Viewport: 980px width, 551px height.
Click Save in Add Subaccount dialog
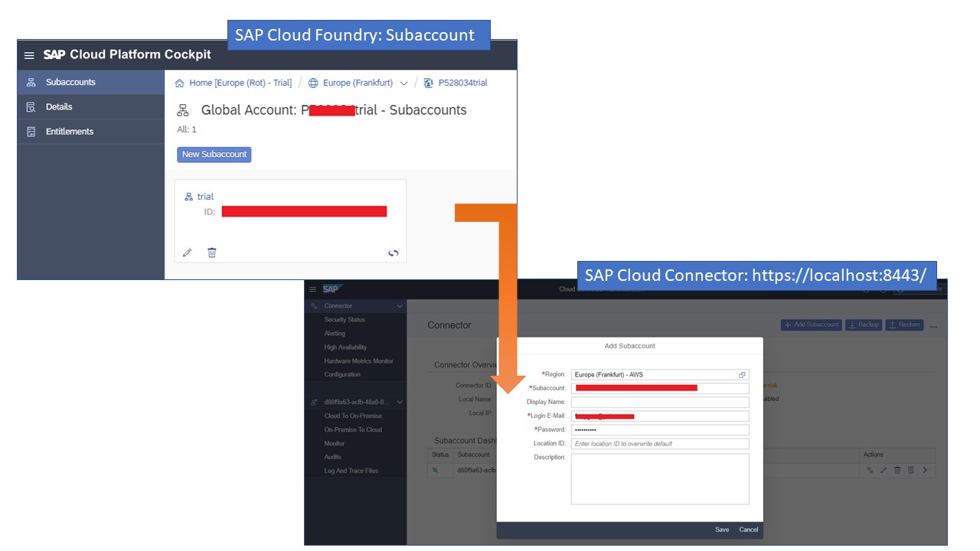[x=722, y=530]
